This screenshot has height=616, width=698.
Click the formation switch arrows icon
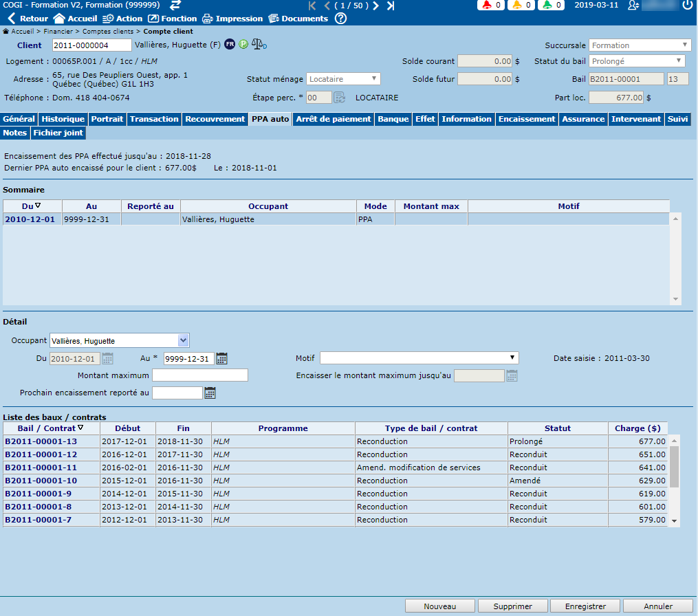point(175,5)
